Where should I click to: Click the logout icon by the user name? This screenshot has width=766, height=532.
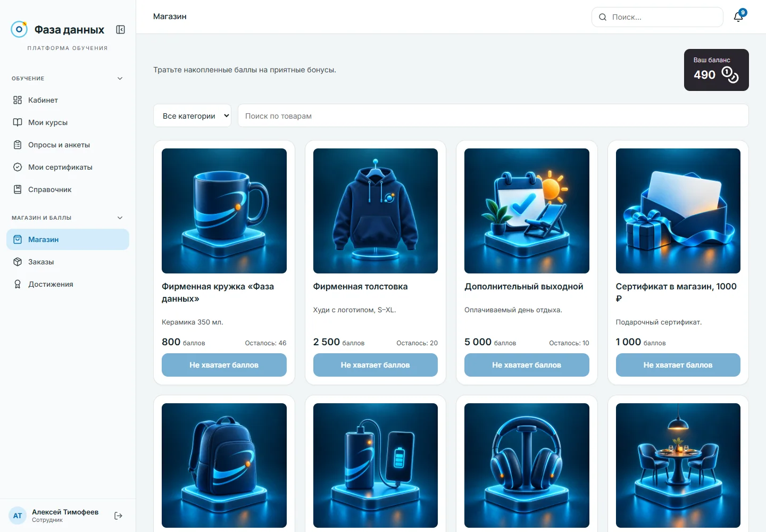119,516
